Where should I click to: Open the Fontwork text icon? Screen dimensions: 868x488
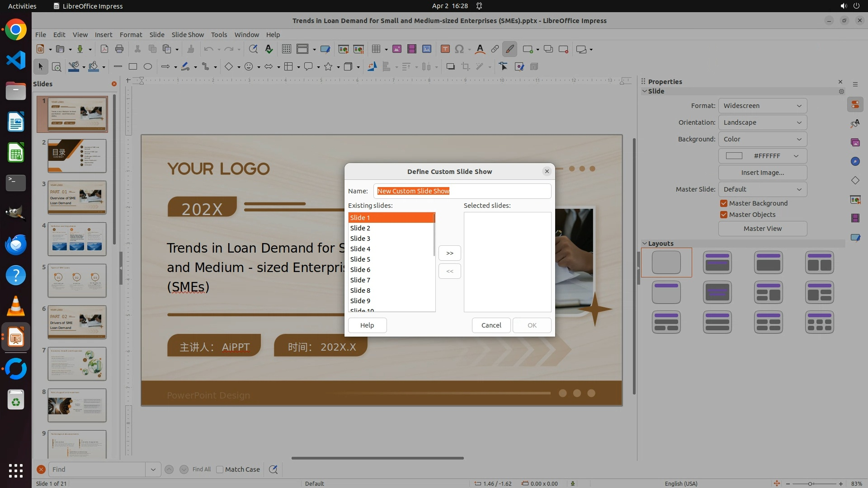tap(480, 49)
